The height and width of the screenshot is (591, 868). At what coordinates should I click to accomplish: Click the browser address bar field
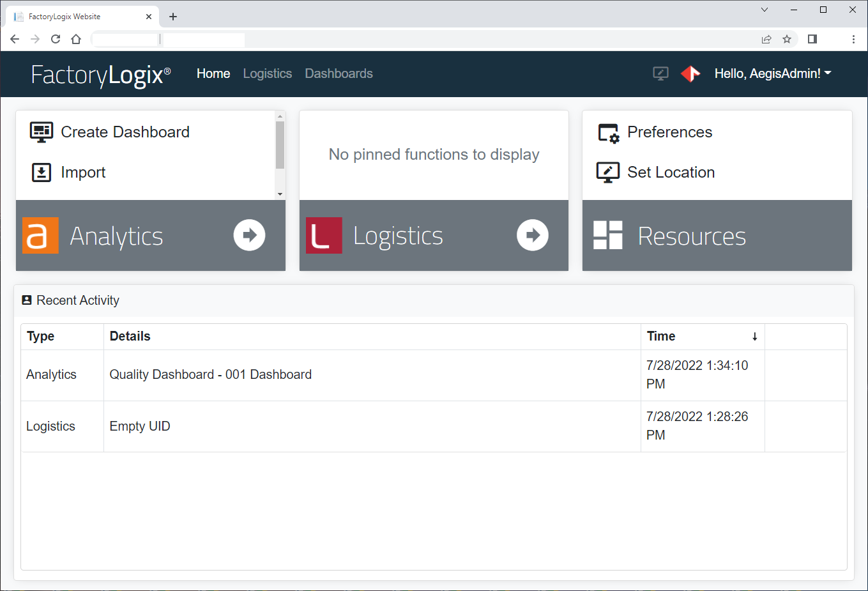447,39
